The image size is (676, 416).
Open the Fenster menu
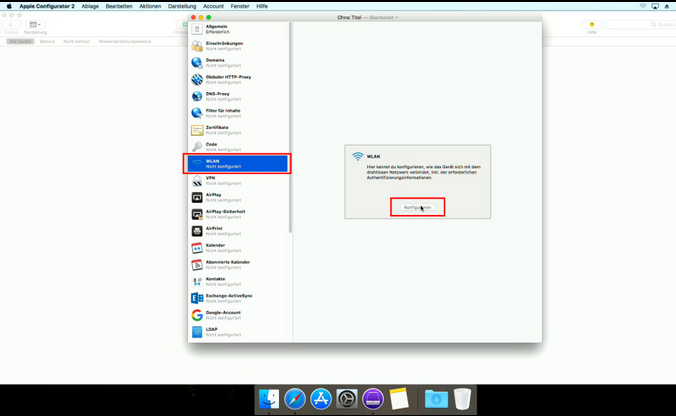(240, 6)
